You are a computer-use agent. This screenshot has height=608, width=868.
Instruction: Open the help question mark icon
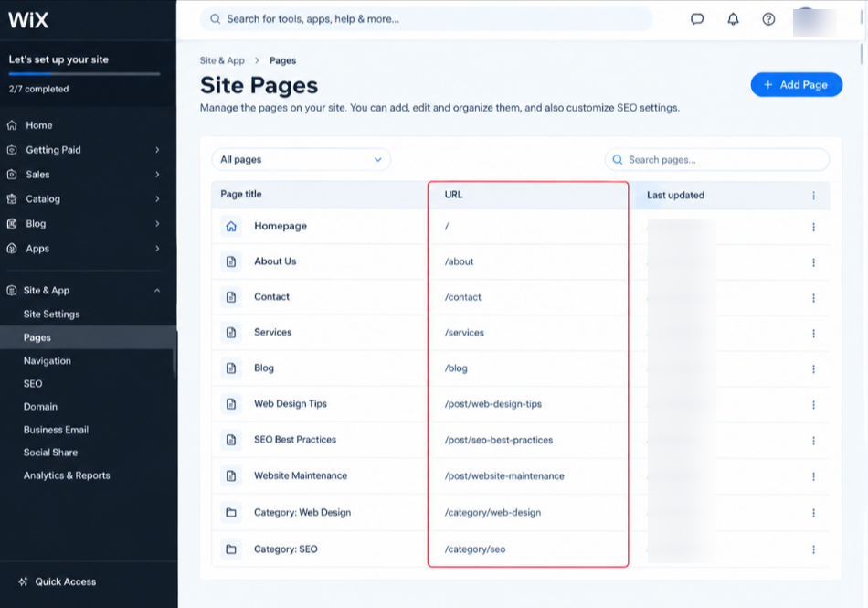pyautogui.click(x=768, y=19)
